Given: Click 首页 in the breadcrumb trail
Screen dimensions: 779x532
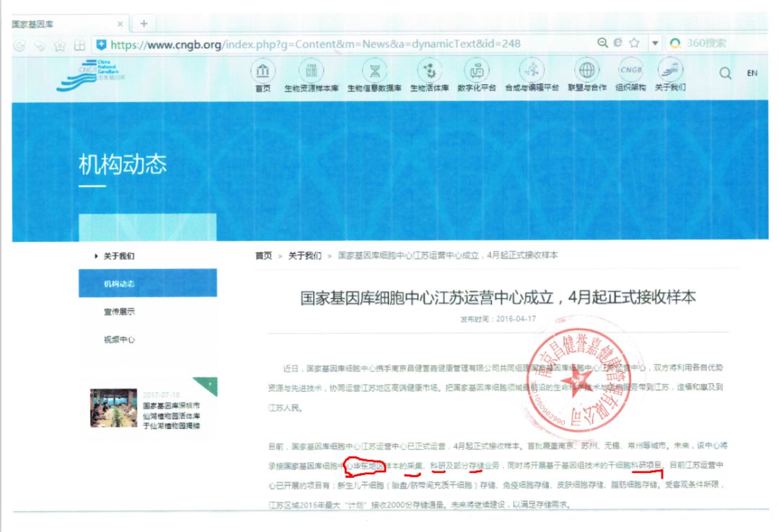Looking at the screenshot, I should click(x=265, y=254).
